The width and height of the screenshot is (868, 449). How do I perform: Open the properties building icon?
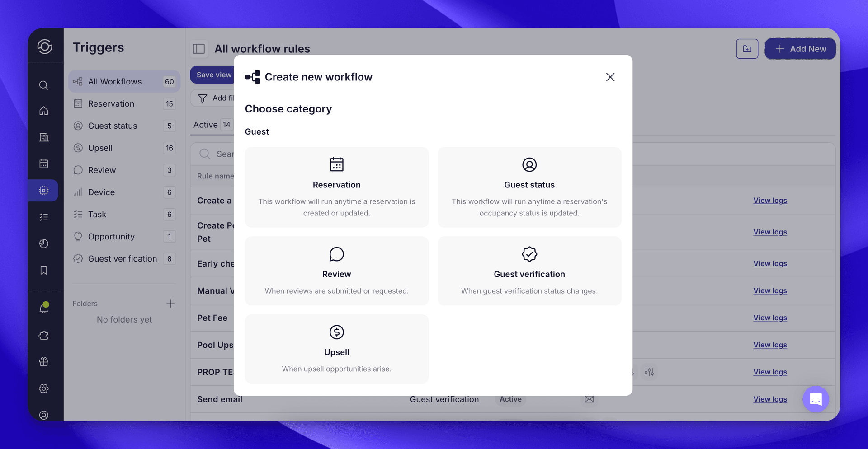(44, 137)
